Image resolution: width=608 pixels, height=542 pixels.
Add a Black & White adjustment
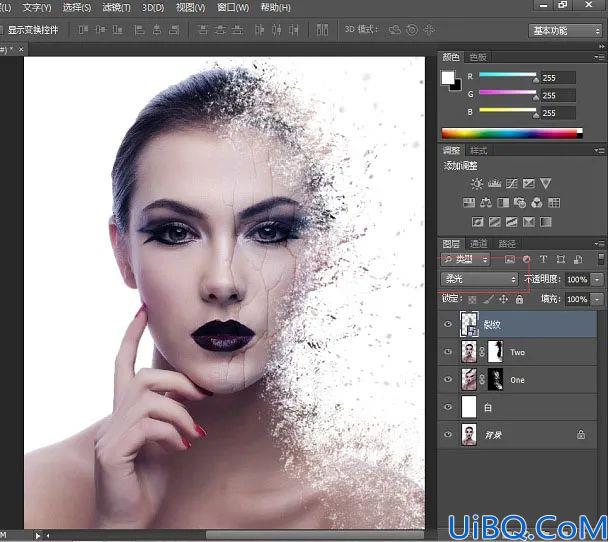(x=503, y=203)
